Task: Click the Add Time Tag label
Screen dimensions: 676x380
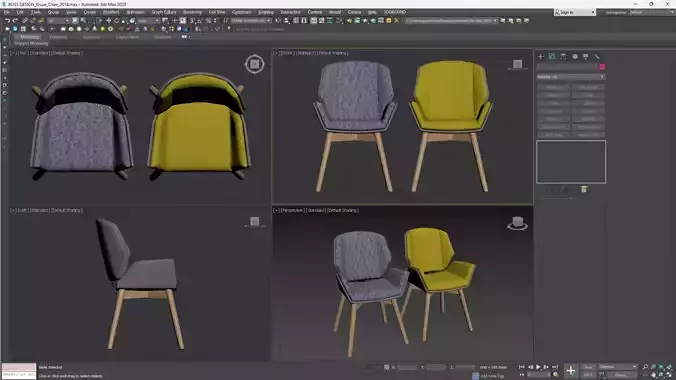Action: pyautogui.click(x=491, y=376)
